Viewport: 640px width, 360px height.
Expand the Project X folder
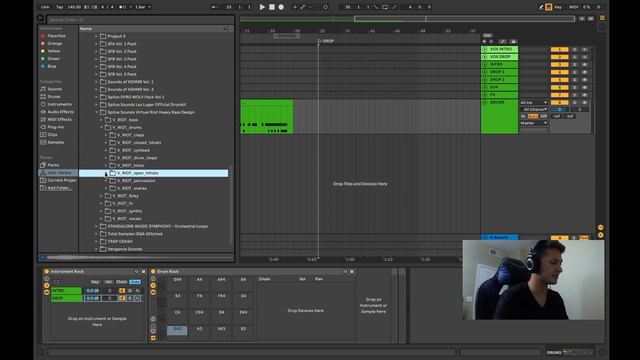click(x=97, y=36)
